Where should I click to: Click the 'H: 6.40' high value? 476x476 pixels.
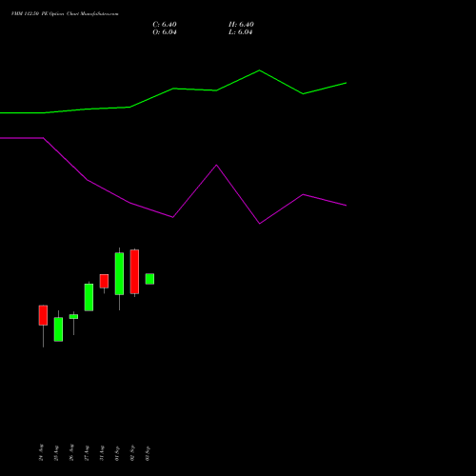pos(241,25)
